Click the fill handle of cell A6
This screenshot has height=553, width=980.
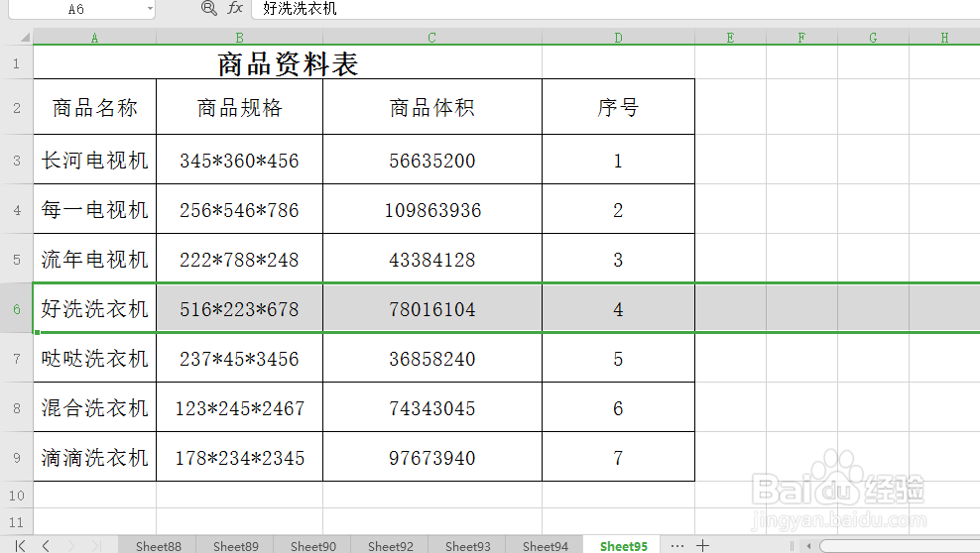(x=37, y=333)
